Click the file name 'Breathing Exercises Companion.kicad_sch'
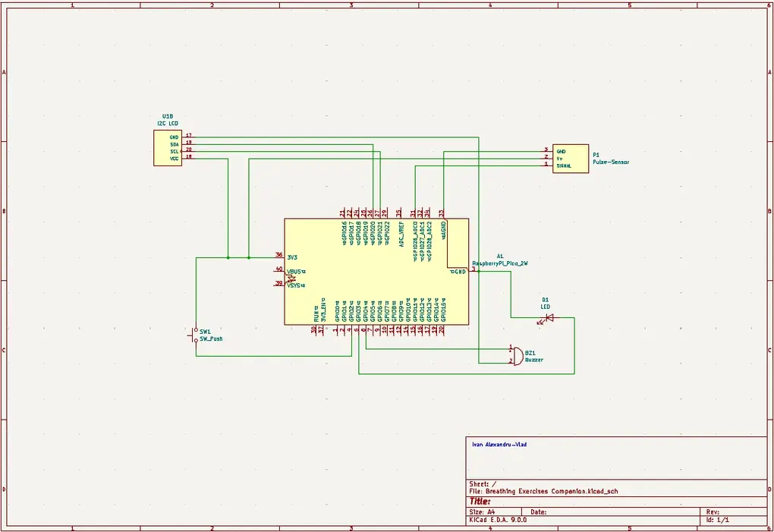Viewport: 774px width, 532px height. pyautogui.click(x=552, y=492)
